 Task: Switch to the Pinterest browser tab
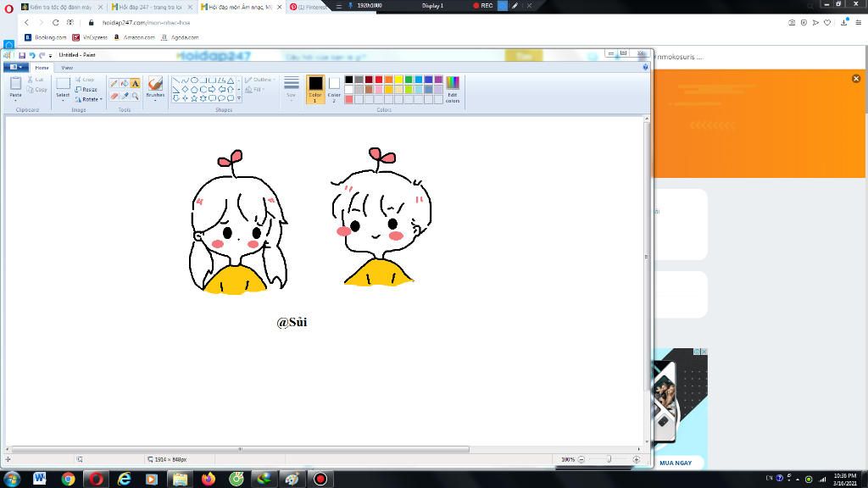click(x=309, y=7)
